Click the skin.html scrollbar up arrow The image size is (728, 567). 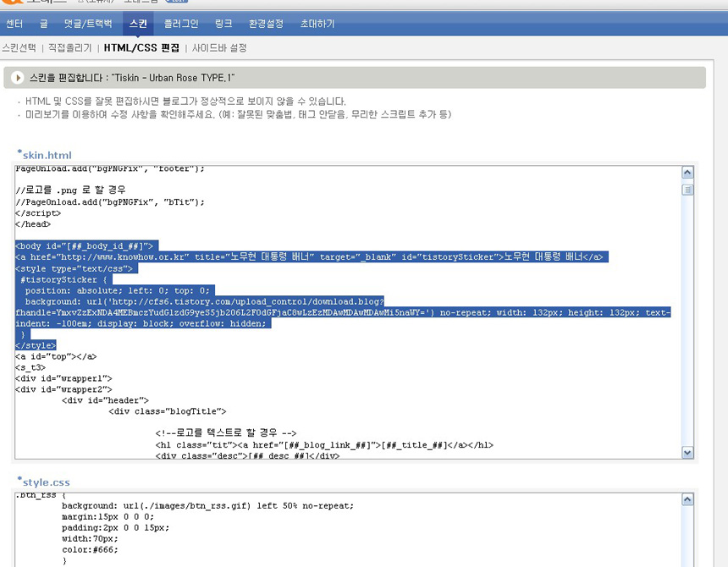tap(687, 173)
